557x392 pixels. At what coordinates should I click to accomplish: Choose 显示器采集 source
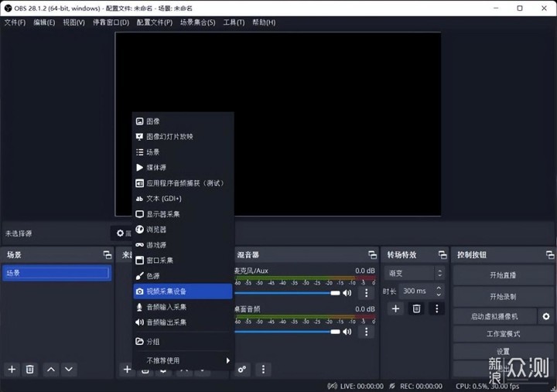click(x=183, y=214)
